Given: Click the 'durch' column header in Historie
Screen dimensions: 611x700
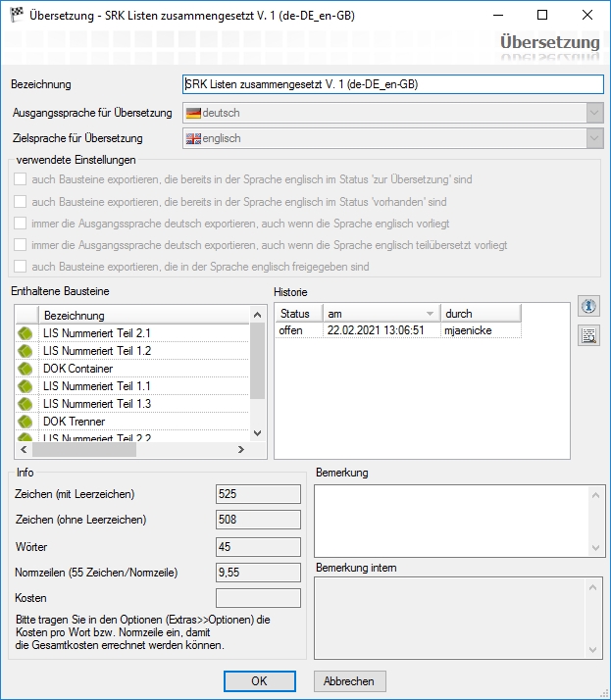Looking at the screenshot, I should coord(481,314).
